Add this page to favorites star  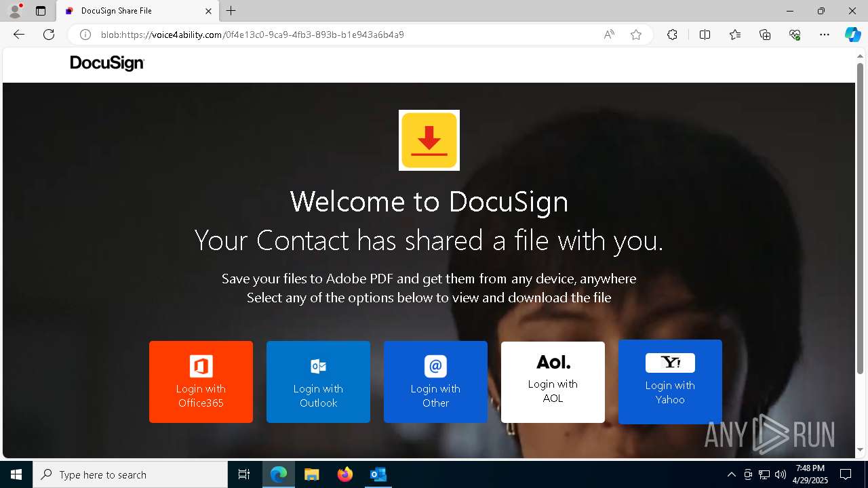pos(636,35)
